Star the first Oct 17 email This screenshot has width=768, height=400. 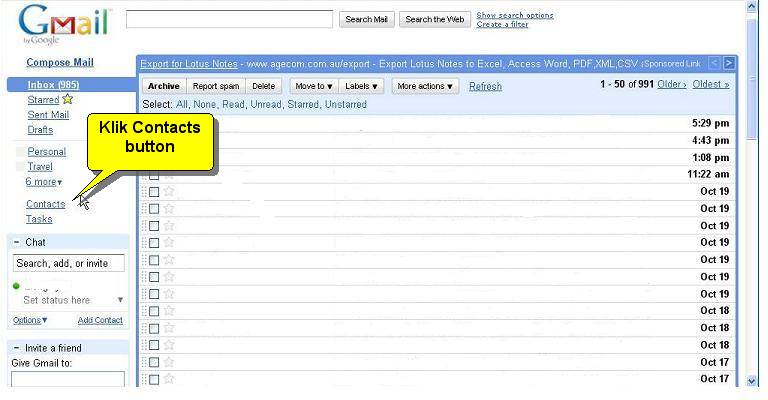coord(168,362)
